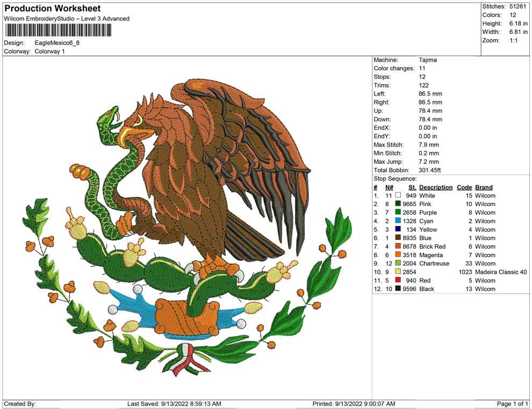The image size is (532, 409).
Task: Click the Chartreuse color swatch
Action: pos(398,263)
